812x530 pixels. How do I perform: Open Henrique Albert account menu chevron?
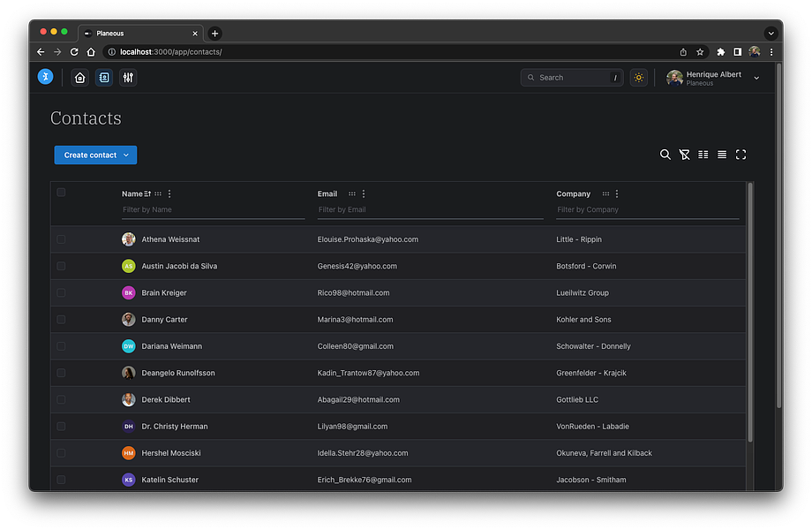pos(756,79)
